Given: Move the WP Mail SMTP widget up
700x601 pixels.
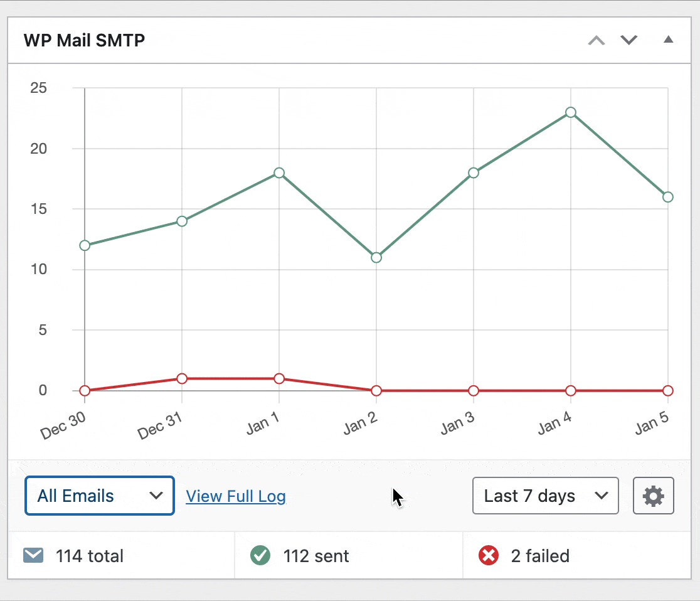Looking at the screenshot, I should click(597, 40).
